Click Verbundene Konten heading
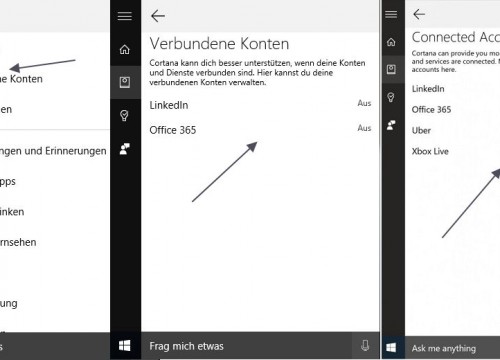The width and height of the screenshot is (500, 360). click(219, 44)
